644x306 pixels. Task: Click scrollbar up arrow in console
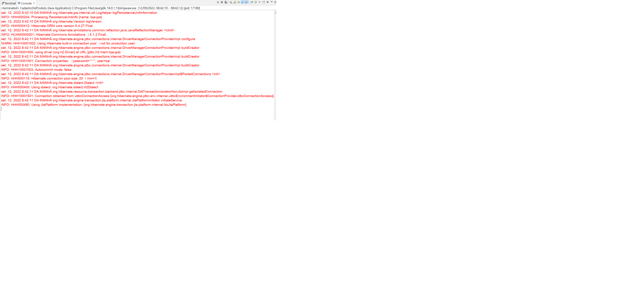pos(275,13)
